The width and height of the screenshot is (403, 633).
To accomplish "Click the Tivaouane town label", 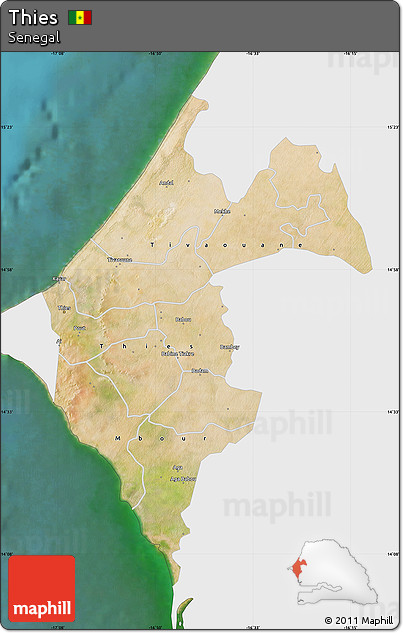I will pyautogui.click(x=120, y=260).
